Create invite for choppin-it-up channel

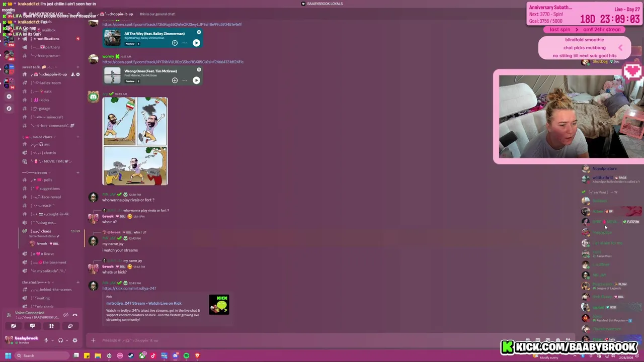coord(72,74)
